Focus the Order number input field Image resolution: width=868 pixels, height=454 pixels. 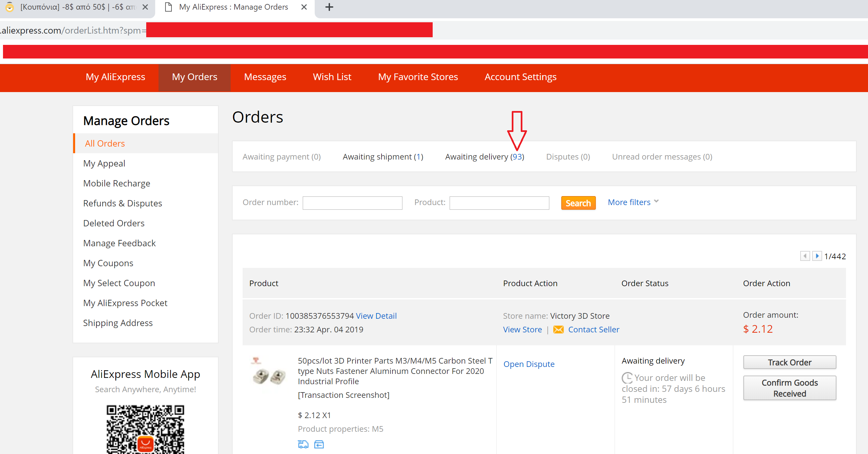[353, 203]
